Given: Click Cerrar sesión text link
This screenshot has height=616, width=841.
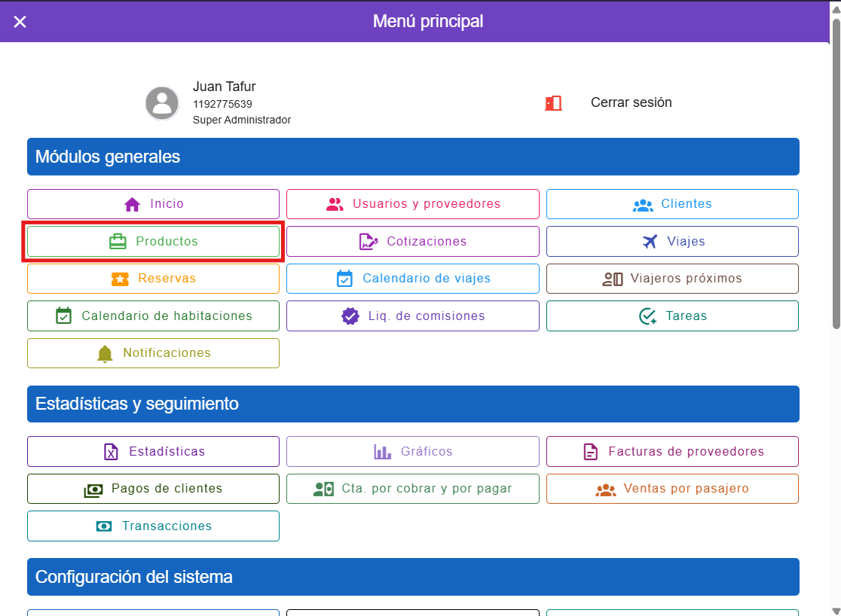Looking at the screenshot, I should click(631, 102).
